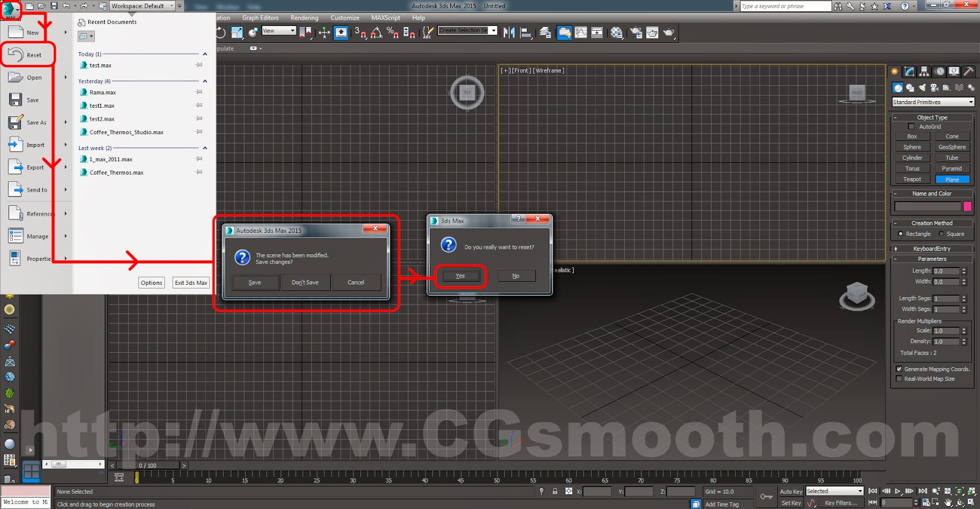Select the Systems gears category icon

point(971,88)
